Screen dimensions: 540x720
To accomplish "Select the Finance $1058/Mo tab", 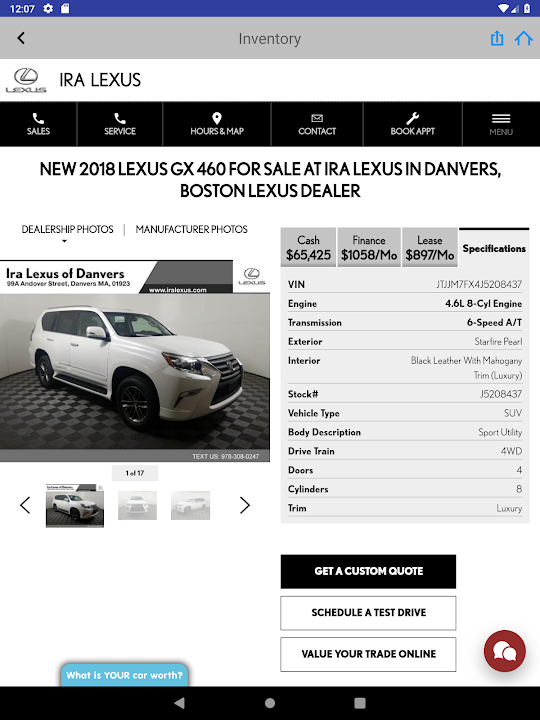I will point(369,248).
